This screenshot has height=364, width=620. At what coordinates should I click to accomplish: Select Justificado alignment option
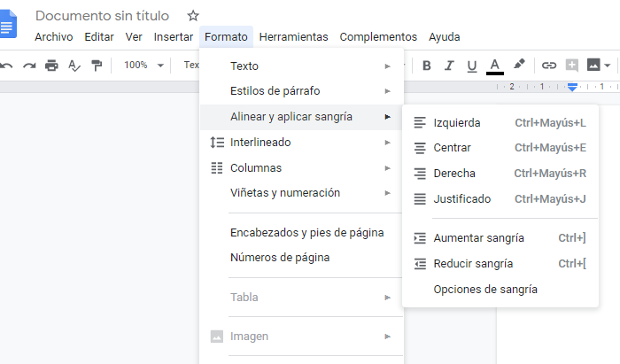(x=461, y=199)
